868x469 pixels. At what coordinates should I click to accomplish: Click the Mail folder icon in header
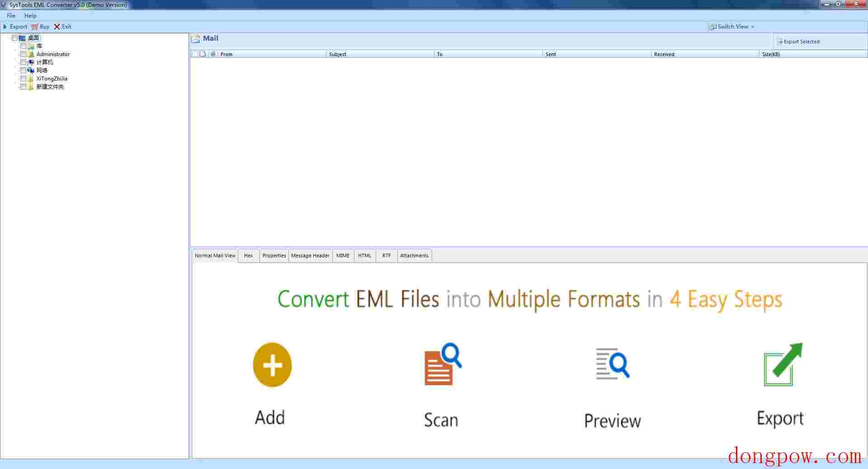coord(195,39)
